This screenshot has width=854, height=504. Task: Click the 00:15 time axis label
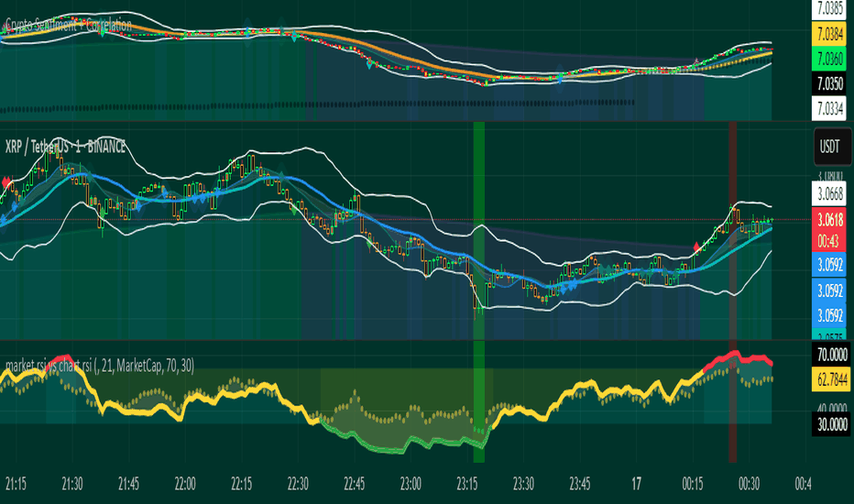click(x=693, y=483)
